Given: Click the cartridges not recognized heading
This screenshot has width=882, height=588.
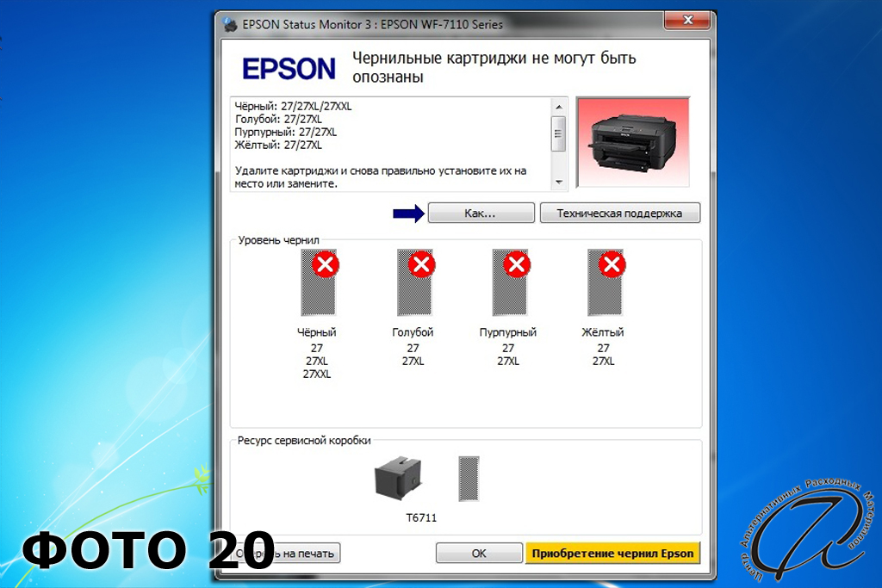Looking at the screenshot, I should coord(494,67).
